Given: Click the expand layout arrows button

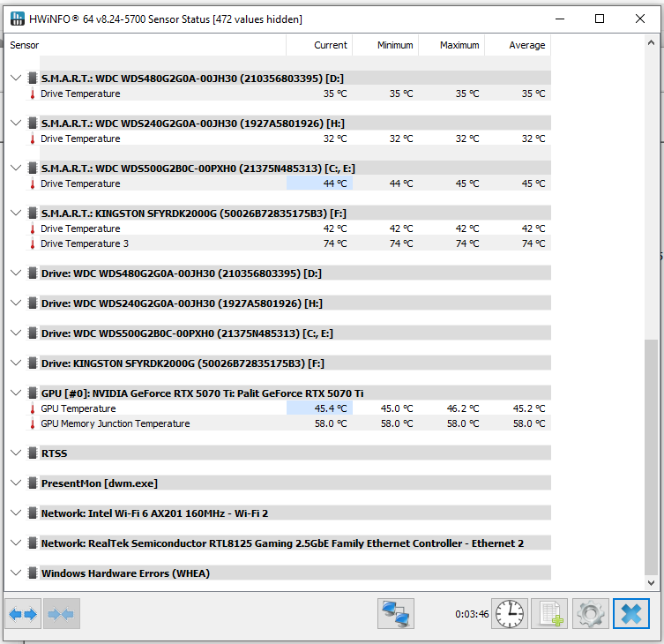Looking at the screenshot, I should (23, 613).
